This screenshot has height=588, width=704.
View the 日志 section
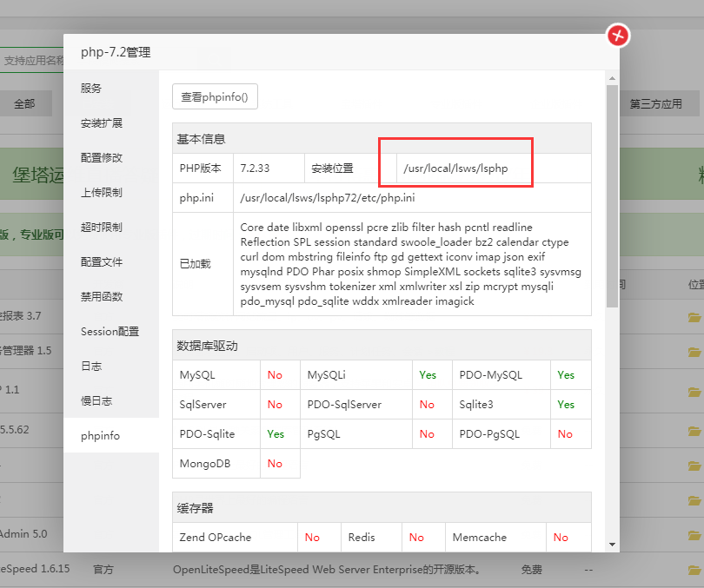91,367
